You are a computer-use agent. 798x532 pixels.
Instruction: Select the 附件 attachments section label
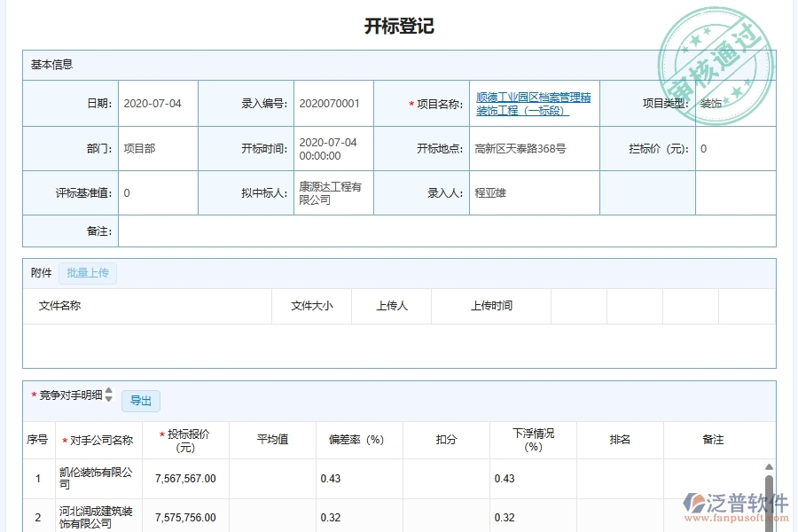coord(40,273)
